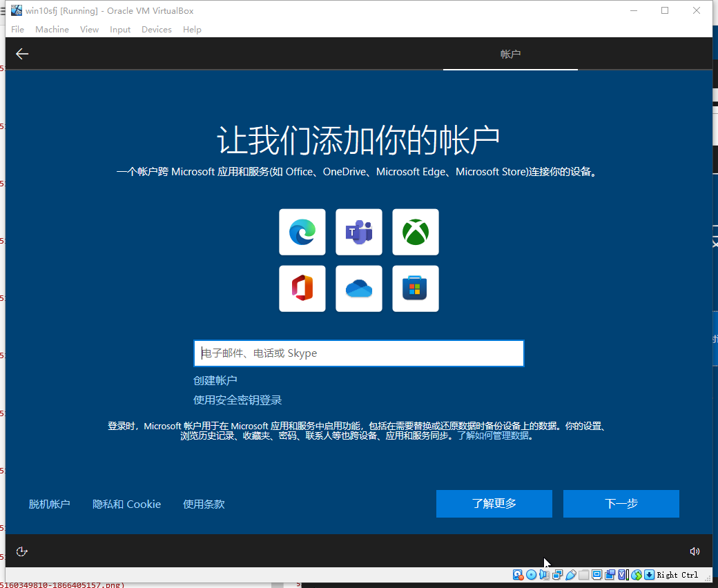Image resolution: width=718 pixels, height=588 pixels.
Task: Click VirtualBox CPU virtualization status icon
Action: 623,575
